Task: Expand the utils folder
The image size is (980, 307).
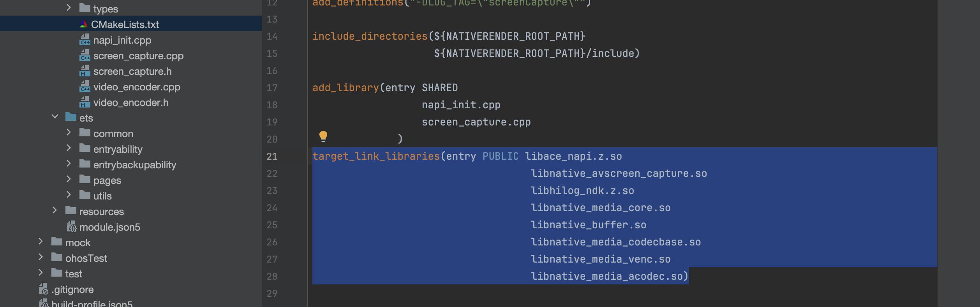Action: pyautogui.click(x=69, y=194)
